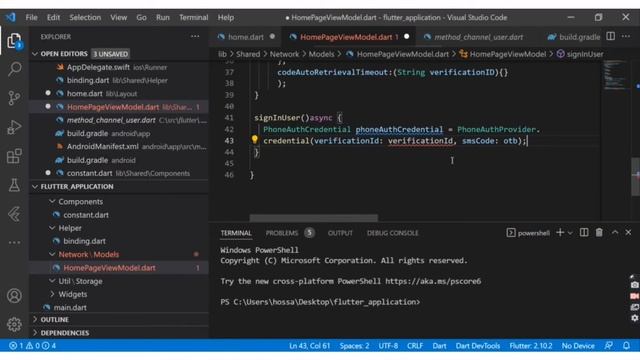640x360 pixels.
Task: Open editor more actions ellipsis
Action: 626,36
